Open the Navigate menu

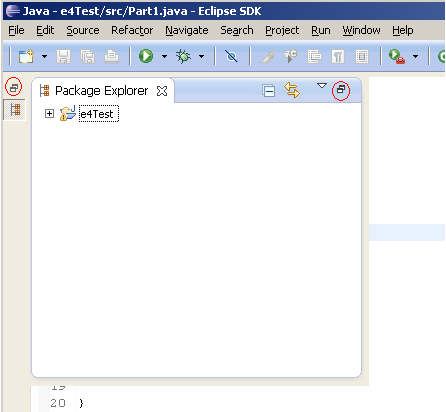(x=187, y=30)
